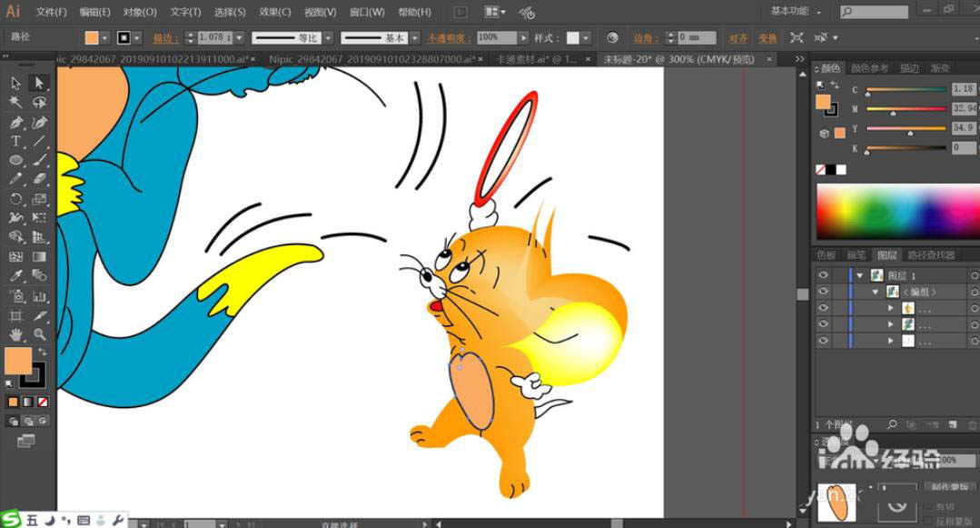This screenshot has width=980, height=528.
Task: Collapse the <编组> group
Action: 875,292
